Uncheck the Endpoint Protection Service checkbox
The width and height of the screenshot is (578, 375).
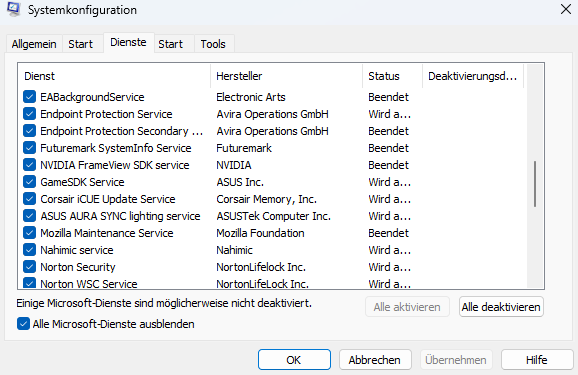(x=29, y=114)
